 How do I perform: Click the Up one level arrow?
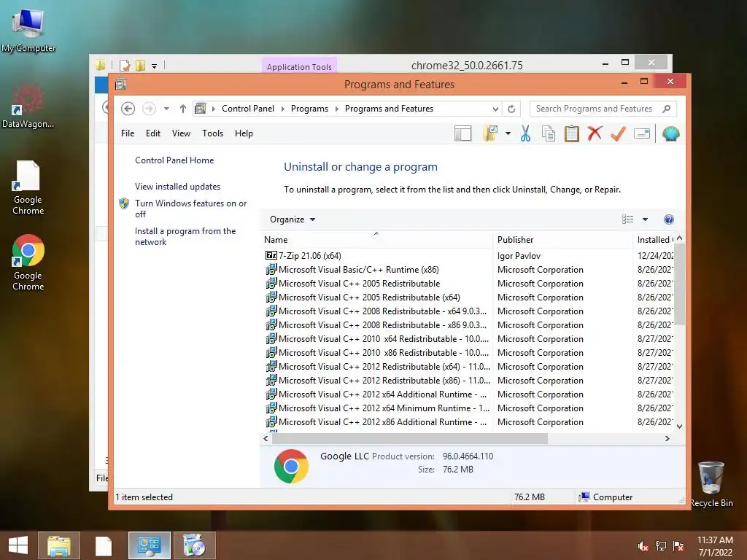click(183, 109)
